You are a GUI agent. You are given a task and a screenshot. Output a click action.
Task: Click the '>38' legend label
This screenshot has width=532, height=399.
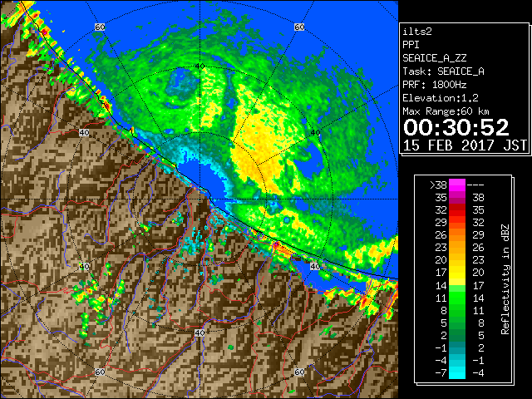[438, 185]
